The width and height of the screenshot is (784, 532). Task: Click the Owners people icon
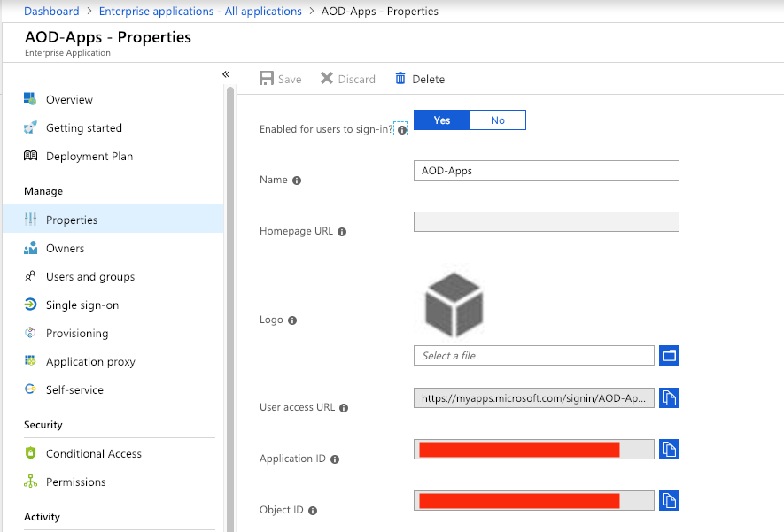(30, 247)
